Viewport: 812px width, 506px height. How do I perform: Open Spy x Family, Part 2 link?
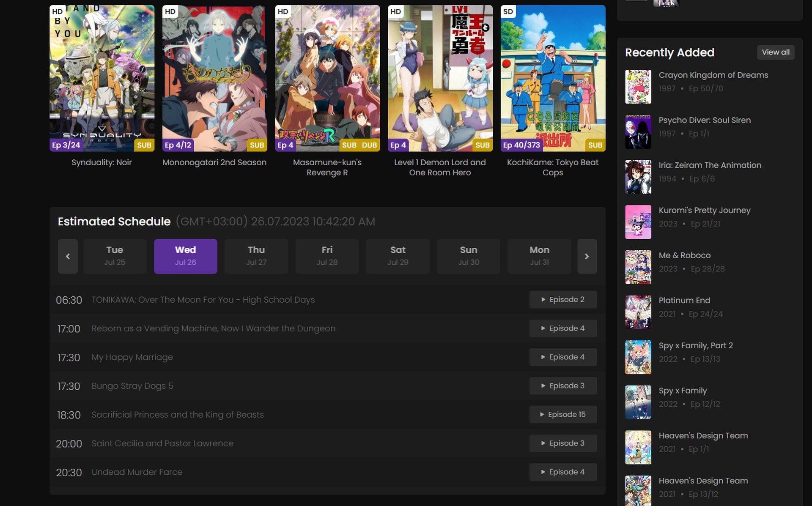point(696,345)
